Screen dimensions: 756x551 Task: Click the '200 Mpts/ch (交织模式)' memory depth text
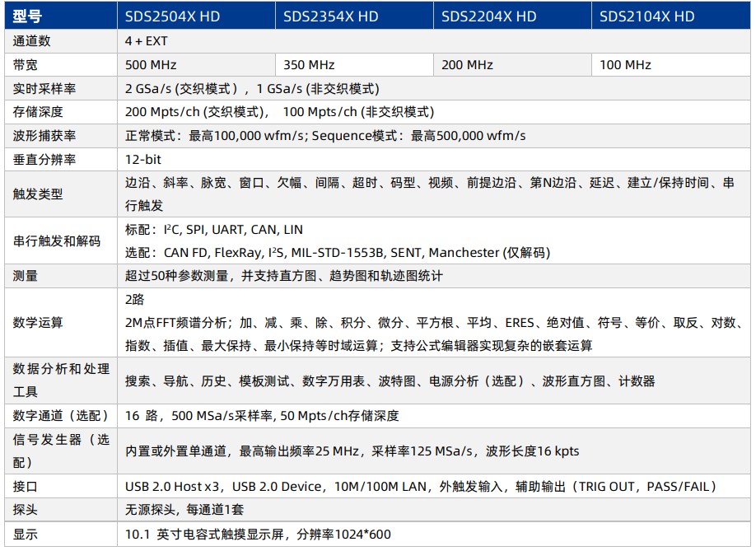[x=195, y=112]
